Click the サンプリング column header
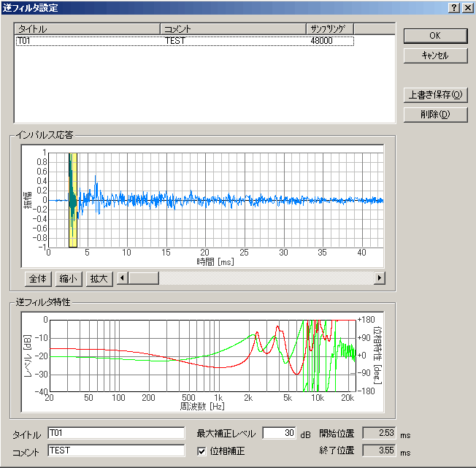The height and width of the screenshot is (468, 476). tap(330, 29)
